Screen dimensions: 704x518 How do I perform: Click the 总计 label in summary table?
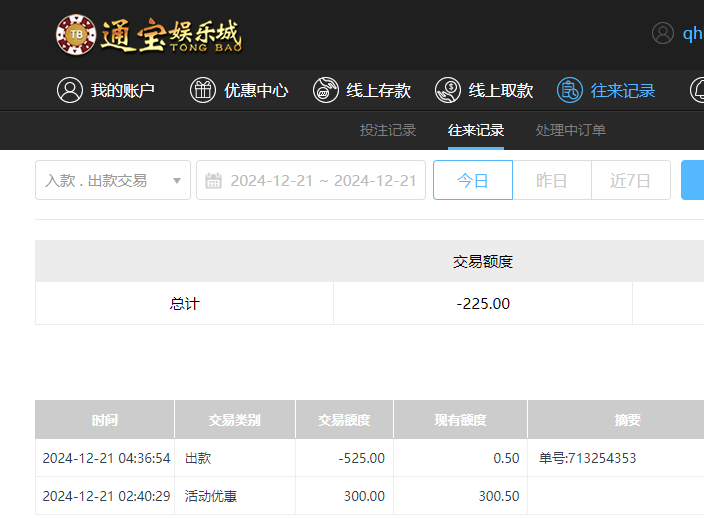click(185, 304)
